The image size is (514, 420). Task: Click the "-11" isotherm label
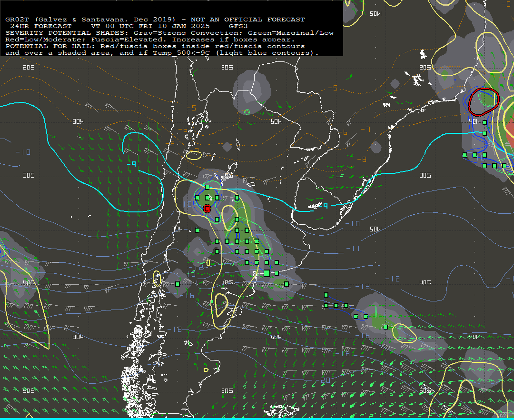(353, 248)
